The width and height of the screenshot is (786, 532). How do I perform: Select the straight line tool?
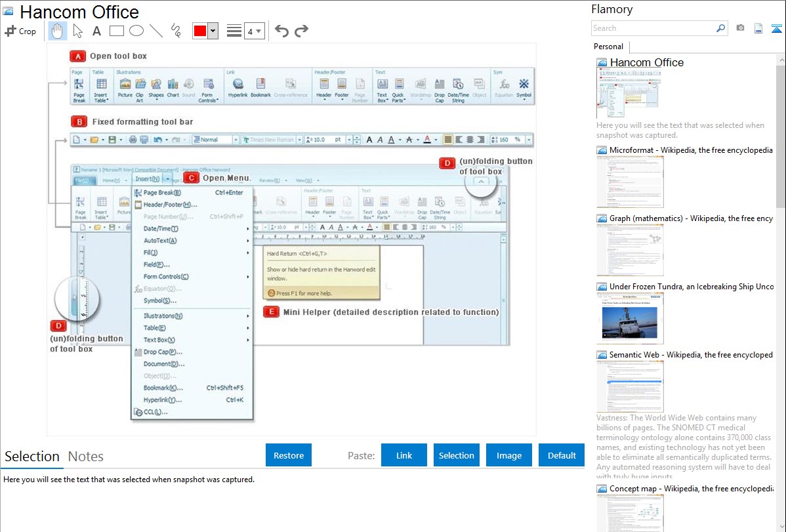pyautogui.click(x=155, y=31)
